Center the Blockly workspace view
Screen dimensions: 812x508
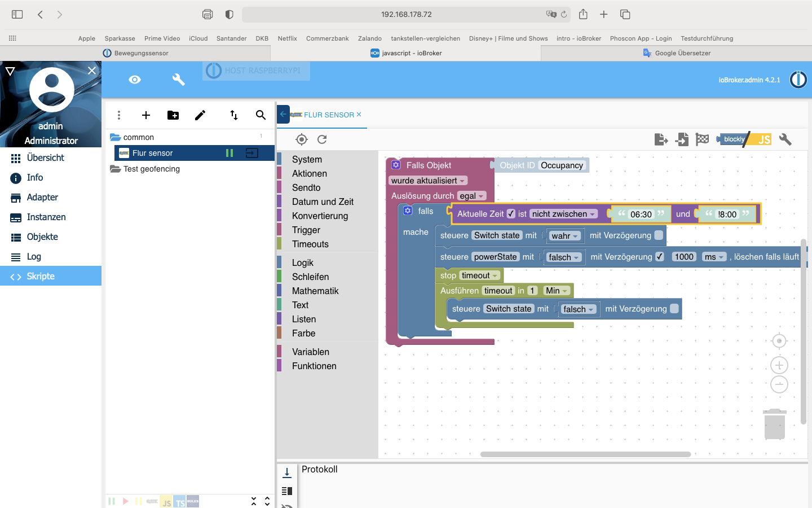(779, 341)
